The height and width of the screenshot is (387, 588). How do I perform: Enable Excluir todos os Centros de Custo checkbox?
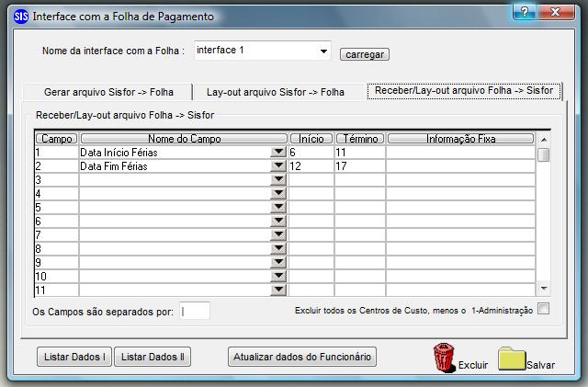pyautogui.click(x=543, y=309)
